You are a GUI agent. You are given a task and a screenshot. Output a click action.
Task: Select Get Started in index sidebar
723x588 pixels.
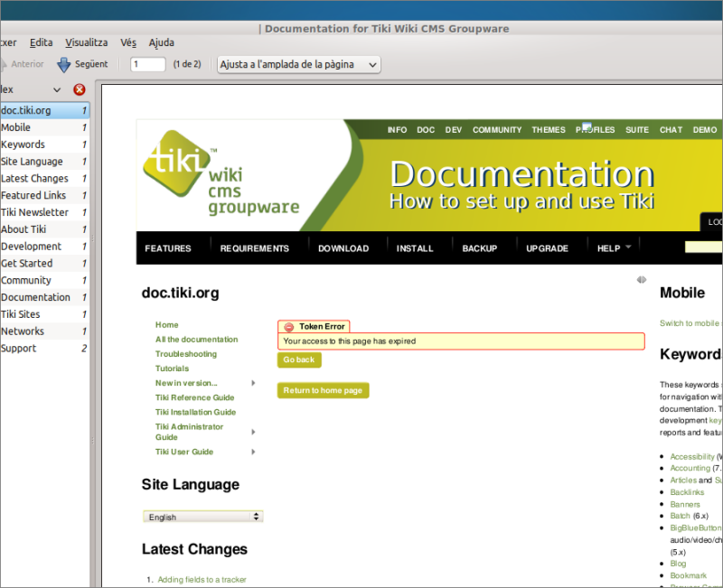(x=44, y=264)
